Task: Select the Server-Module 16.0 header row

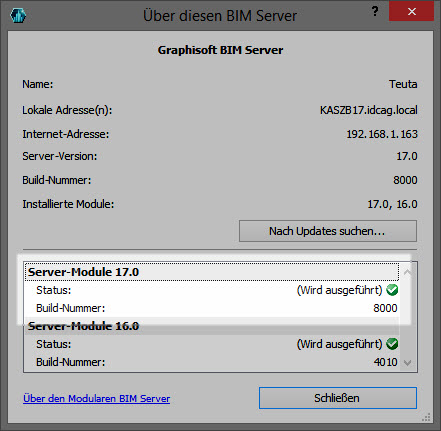Action: (212, 326)
